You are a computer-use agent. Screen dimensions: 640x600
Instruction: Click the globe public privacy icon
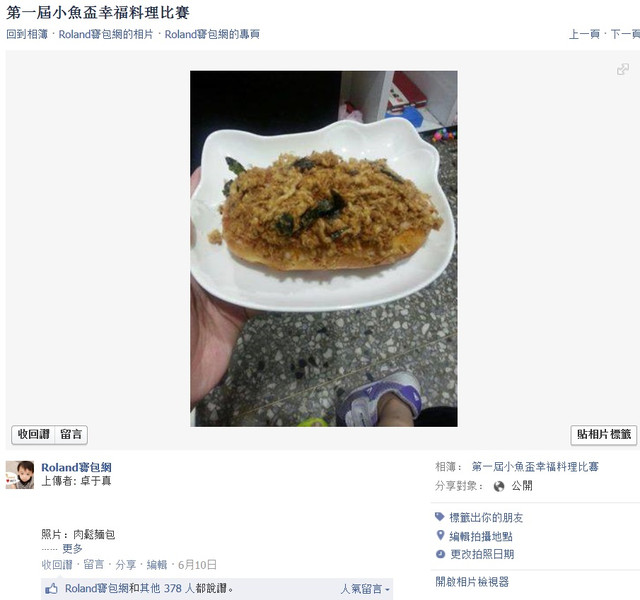499,486
